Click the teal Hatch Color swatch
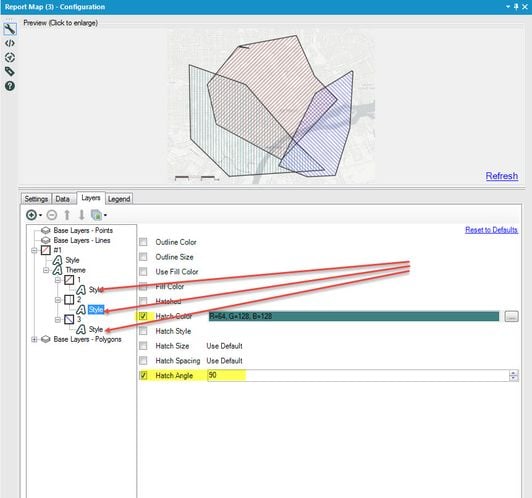 pyautogui.click(x=354, y=316)
